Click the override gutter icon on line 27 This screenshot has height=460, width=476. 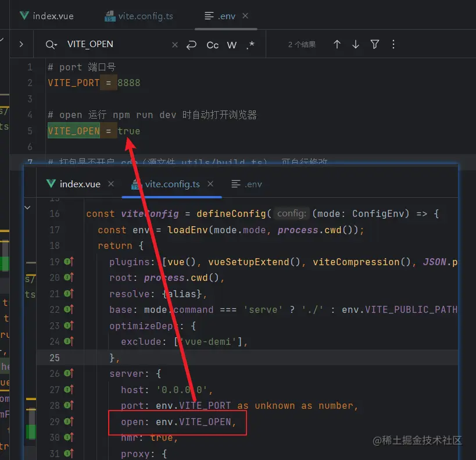(69, 389)
